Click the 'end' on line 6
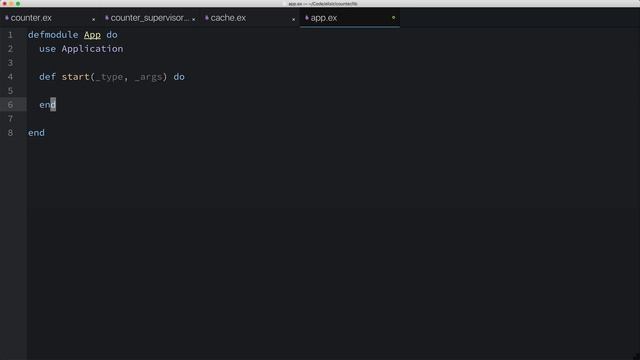The image size is (640, 360). [47, 105]
